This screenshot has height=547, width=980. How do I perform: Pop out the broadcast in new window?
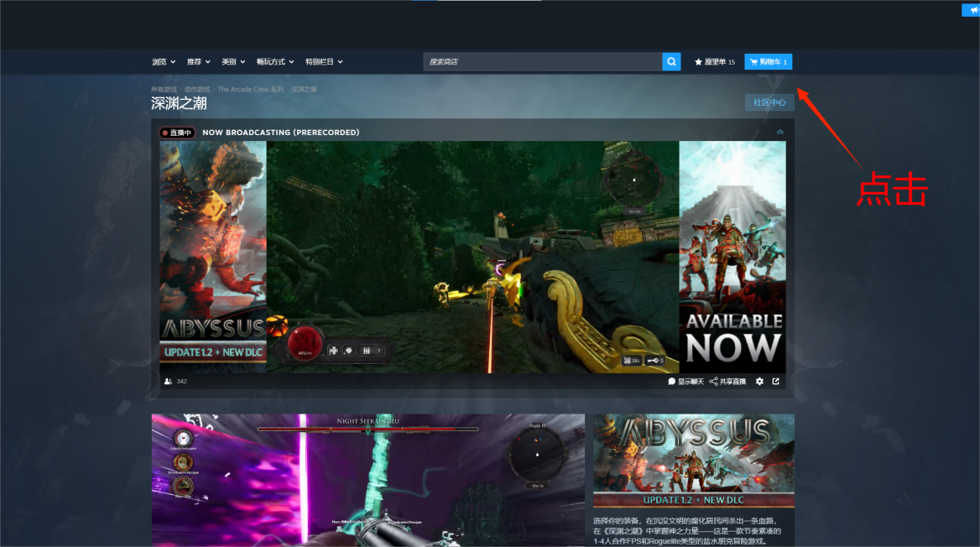coord(775,382)
